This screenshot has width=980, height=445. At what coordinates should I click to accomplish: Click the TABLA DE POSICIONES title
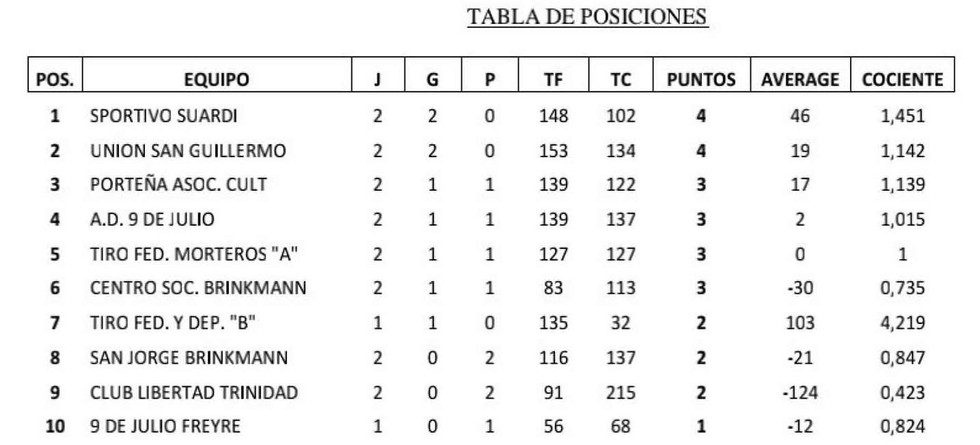coord(588,17)
